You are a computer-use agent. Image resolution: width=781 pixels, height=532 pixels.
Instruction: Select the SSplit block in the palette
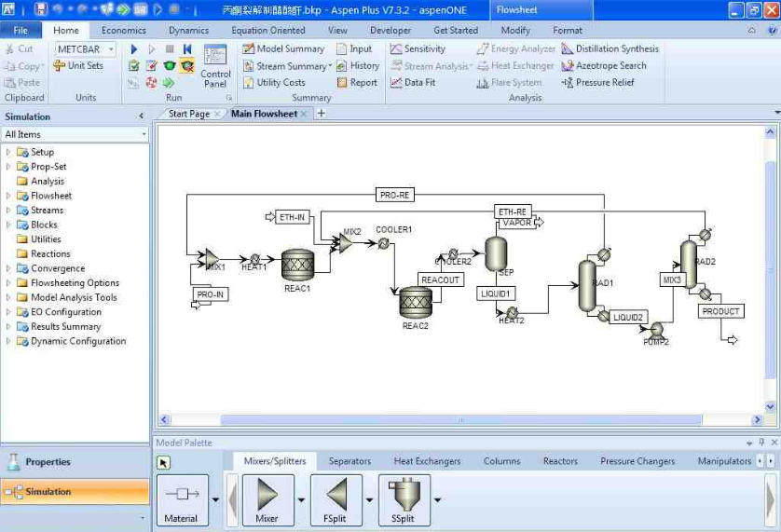coord(404,499)
